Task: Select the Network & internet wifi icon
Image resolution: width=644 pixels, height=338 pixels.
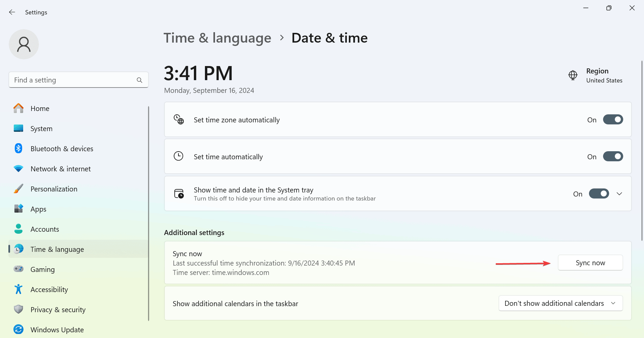Action: click(18, 169)
